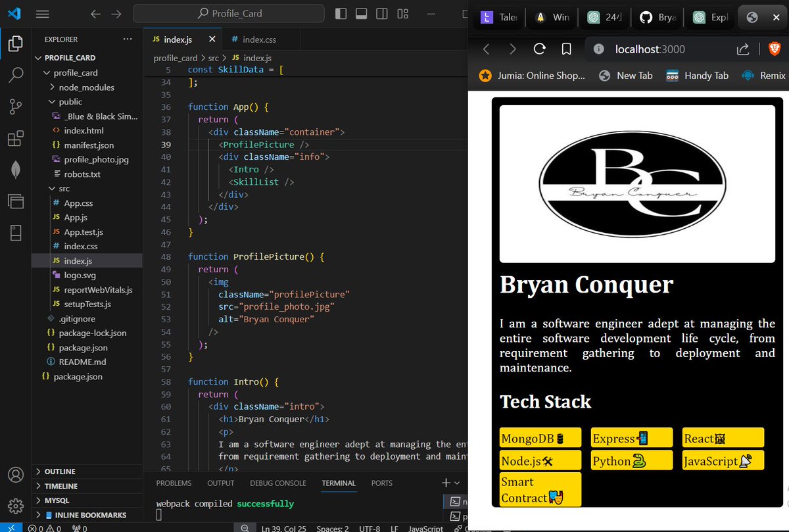Image resolution: width=789 pixels, height=532 pixels.
Task: Expand the TIMELINE section
Action: tap(60, 486)
